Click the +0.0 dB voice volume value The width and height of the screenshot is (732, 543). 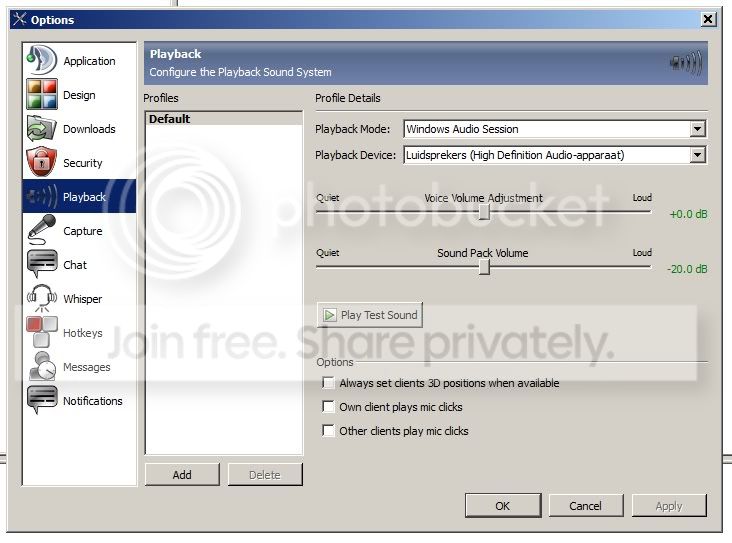pyautogui.click(x=689, y=214)
